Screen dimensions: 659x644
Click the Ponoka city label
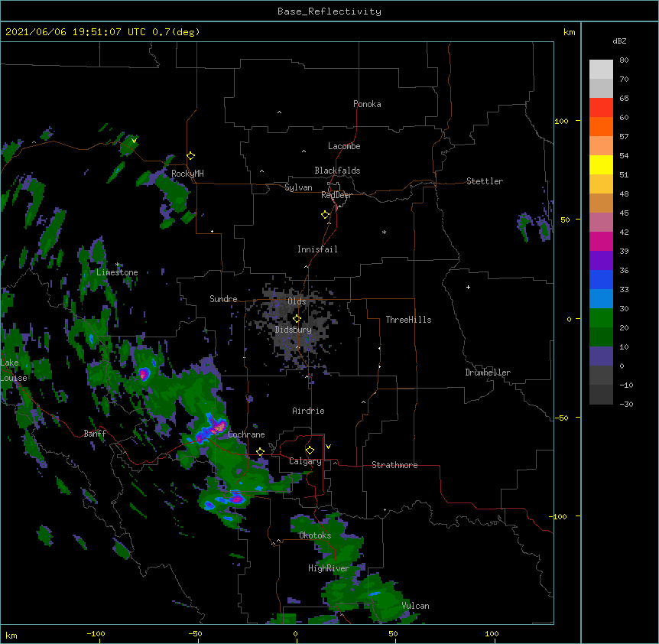point(367,104)
